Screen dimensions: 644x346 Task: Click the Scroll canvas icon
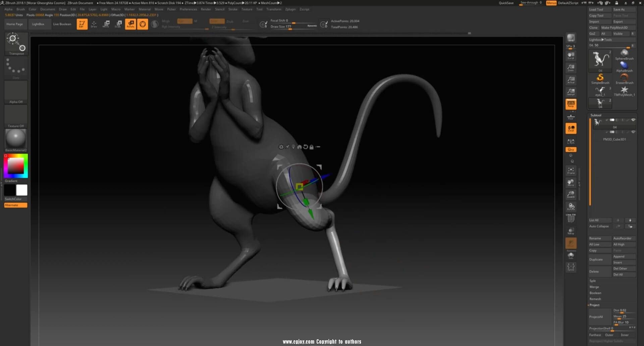[x=571, y=56]
